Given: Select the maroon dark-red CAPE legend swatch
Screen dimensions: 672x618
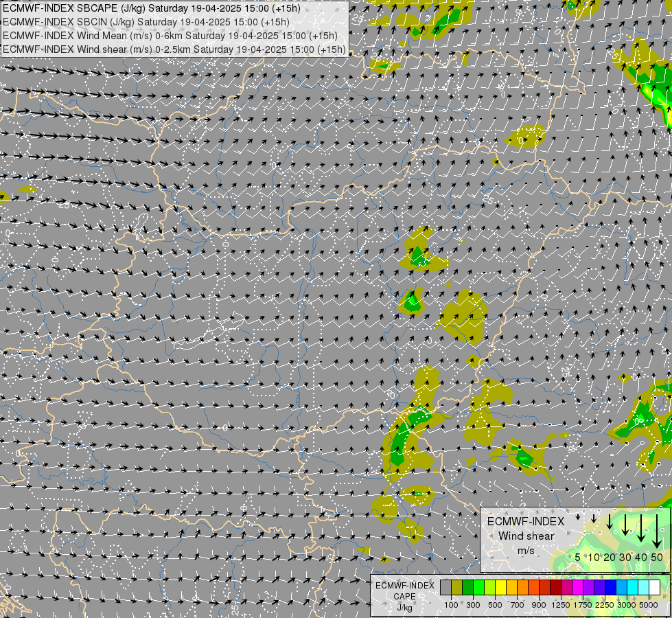Looking at the screenshot, I should click(556, 587).
